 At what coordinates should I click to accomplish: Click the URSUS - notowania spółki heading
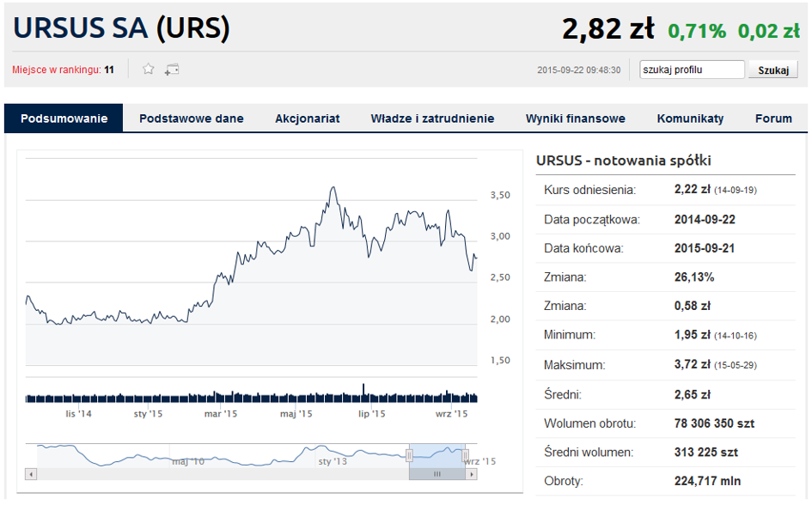point(624,161)
